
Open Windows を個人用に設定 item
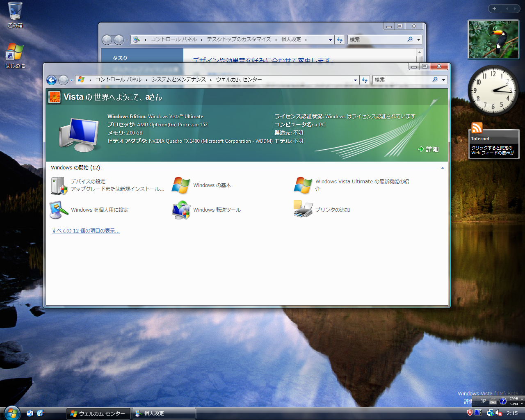click(89, 210)
